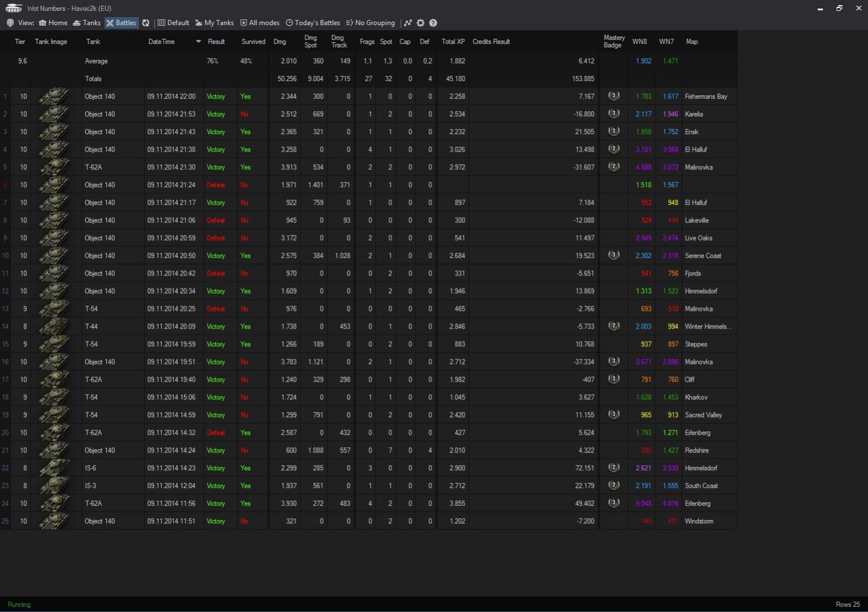Click the shield icon beside View
Viewport: 868px width, 612px height.
pyautogui.click(x=10, y=23)
